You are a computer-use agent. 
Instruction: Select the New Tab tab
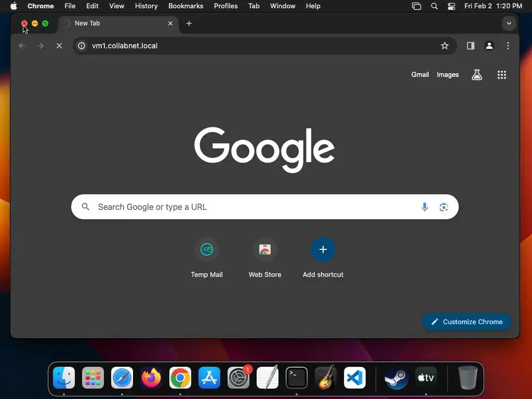pos(118,23)
